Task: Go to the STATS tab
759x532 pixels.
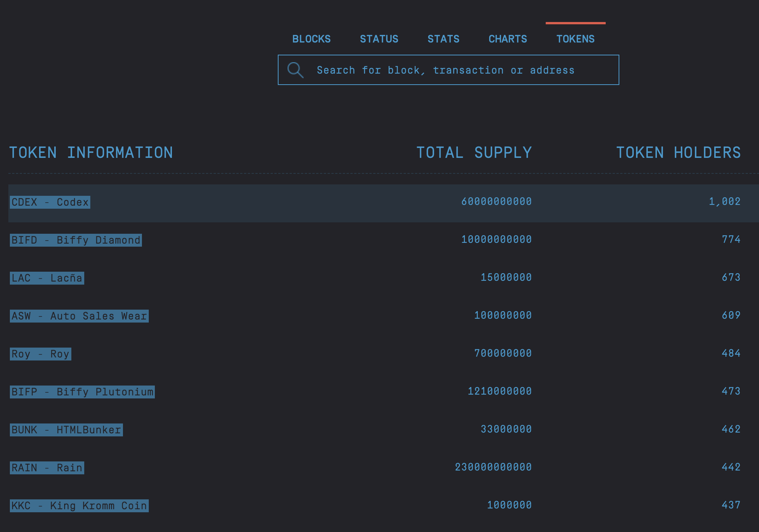Action: [x=443, y=39]
